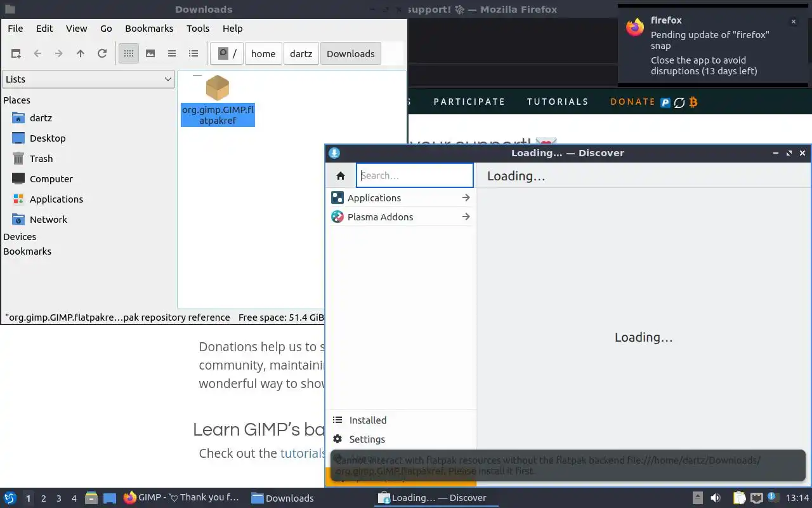Switch to Firefox GIMP taskbar entry
812x508 pixels.
tap(182, 498)
